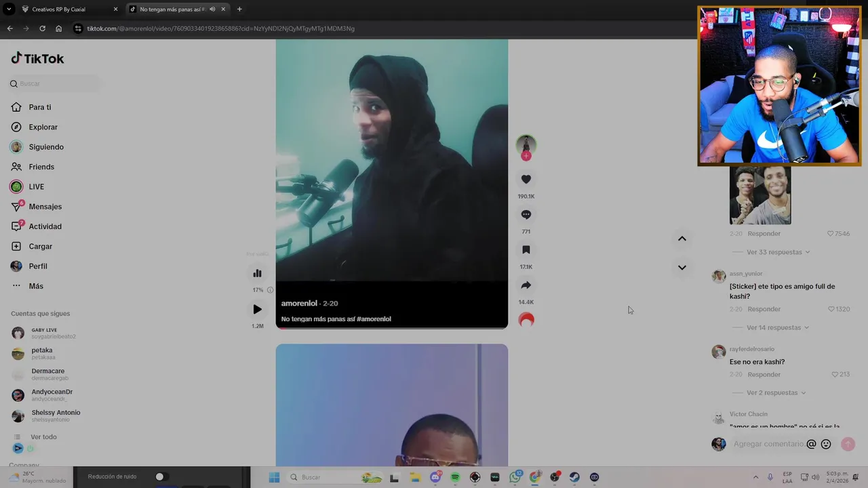Like rayferdelrosario's comment with 213 likes
This screenshot has height=488, width=868.
pos(835,374)
